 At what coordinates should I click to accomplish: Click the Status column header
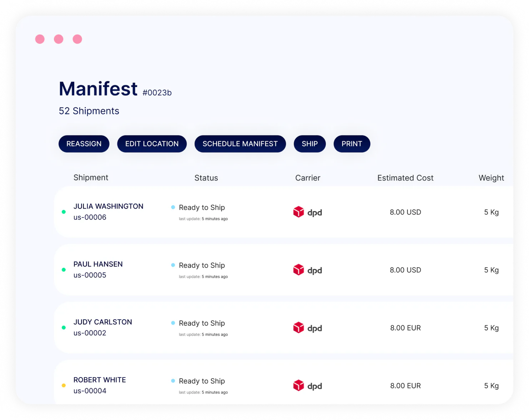click(206, 178)
